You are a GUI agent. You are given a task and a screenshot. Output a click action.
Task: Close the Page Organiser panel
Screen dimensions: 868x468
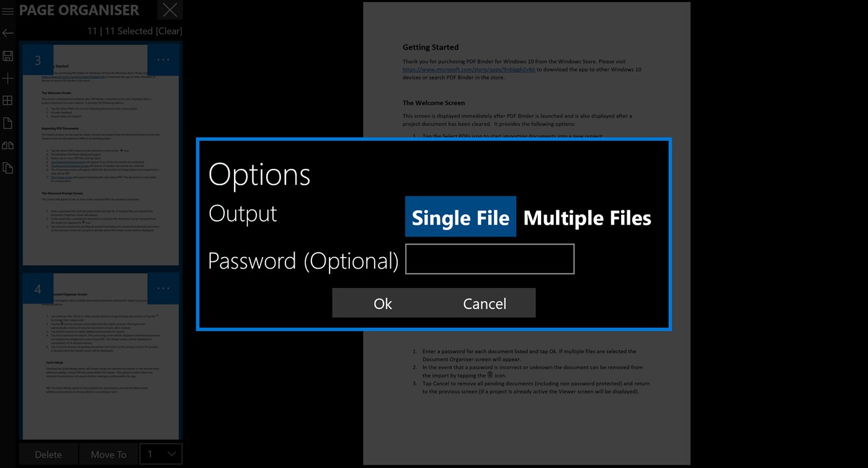[x=170, y=10]
